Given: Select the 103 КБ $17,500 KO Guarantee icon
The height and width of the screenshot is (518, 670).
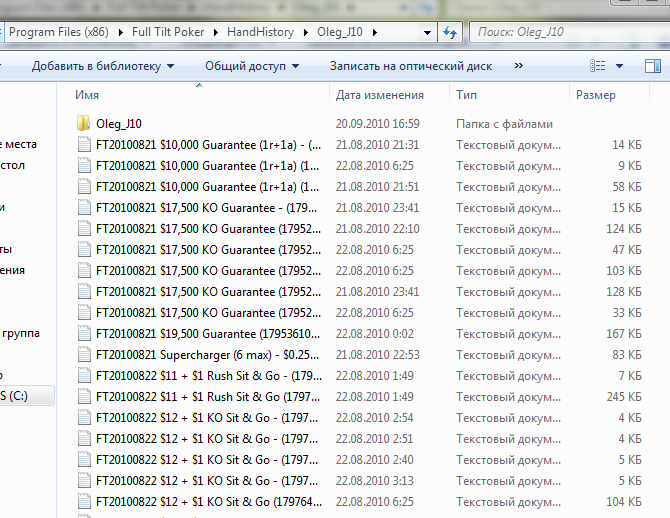Looking at the screenshot, I should pos(84,271).
